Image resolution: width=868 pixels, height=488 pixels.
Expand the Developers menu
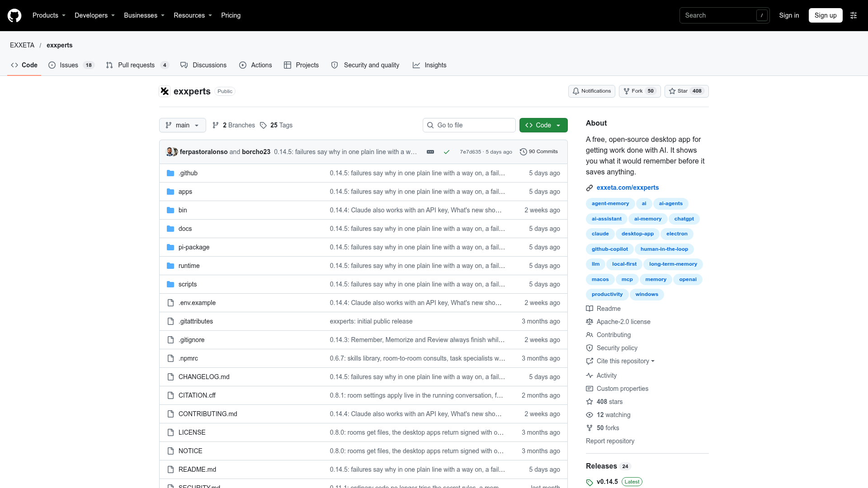click(94, 15)
